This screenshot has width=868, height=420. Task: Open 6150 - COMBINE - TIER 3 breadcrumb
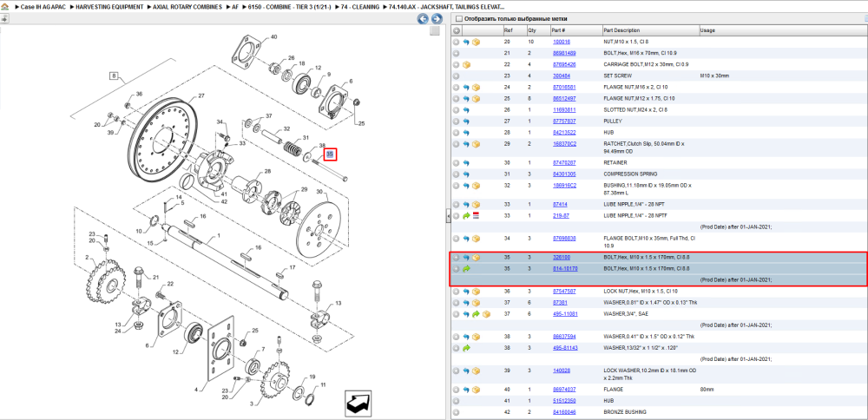point(288,7)
